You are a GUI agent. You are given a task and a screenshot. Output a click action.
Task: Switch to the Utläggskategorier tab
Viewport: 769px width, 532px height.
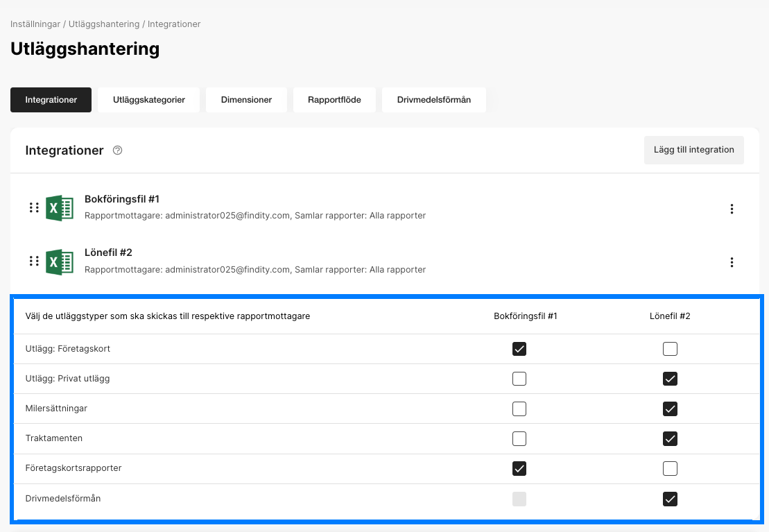[x=149, y=100]
